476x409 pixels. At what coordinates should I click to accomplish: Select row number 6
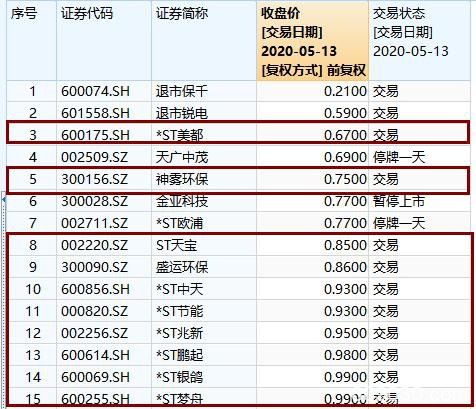tap(33, 201)
